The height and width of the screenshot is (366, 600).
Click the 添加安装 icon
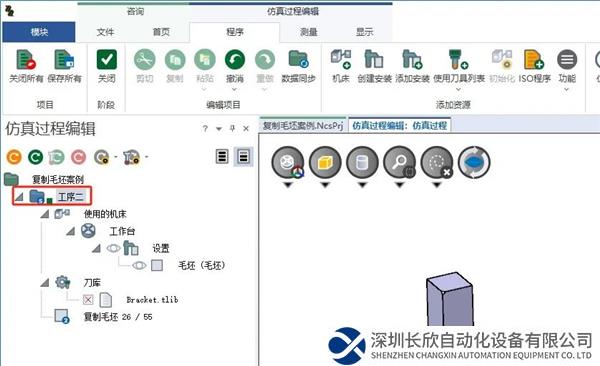coord(412,60)
